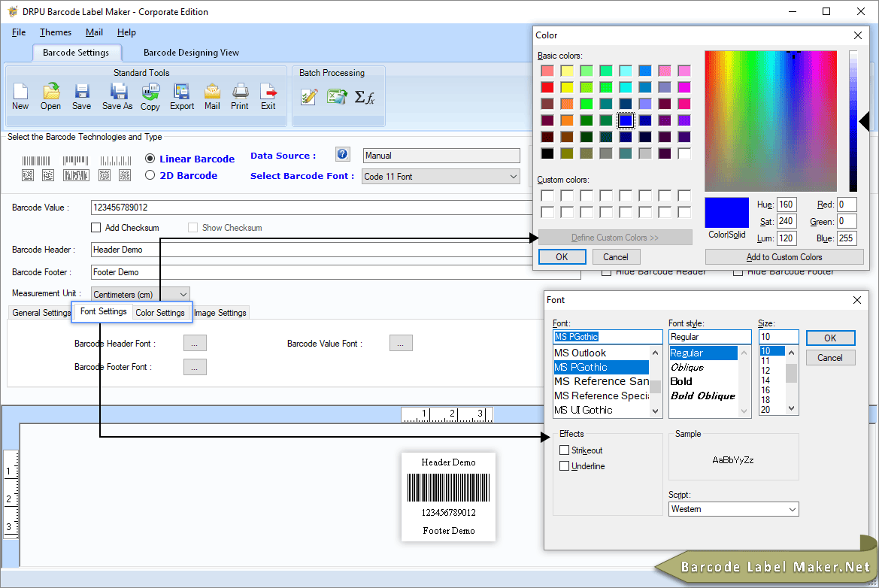This screenshot has width=879, height=588.
Task: Click Barcode Footer Font browse button
Action: point(195,367)
